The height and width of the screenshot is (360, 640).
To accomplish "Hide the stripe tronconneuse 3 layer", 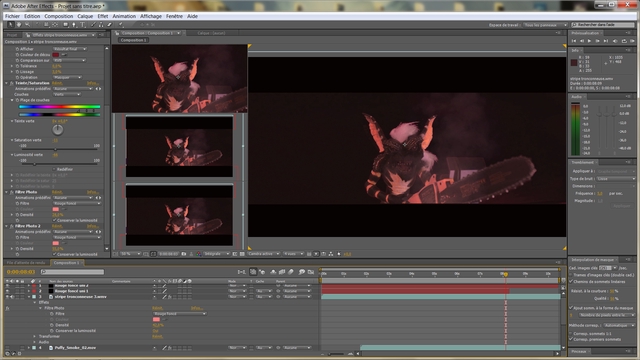I will point(7,297).
